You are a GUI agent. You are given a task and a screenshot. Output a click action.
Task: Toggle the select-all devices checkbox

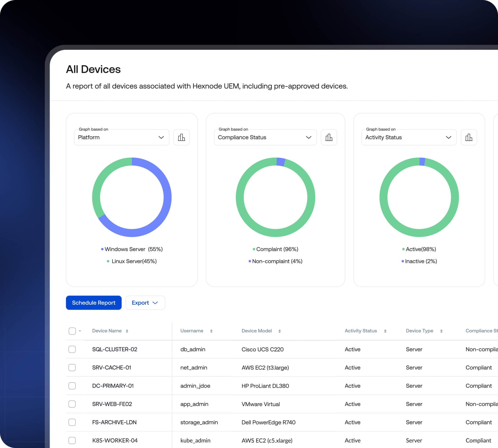(72, 331)
